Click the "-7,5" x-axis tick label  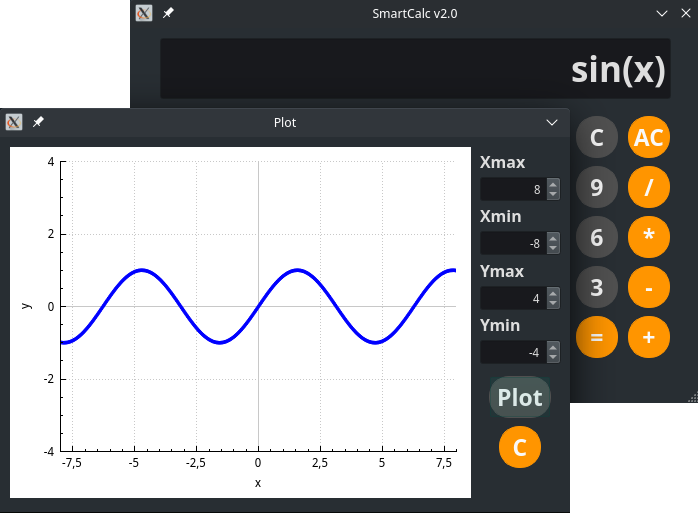click(71, 463)
